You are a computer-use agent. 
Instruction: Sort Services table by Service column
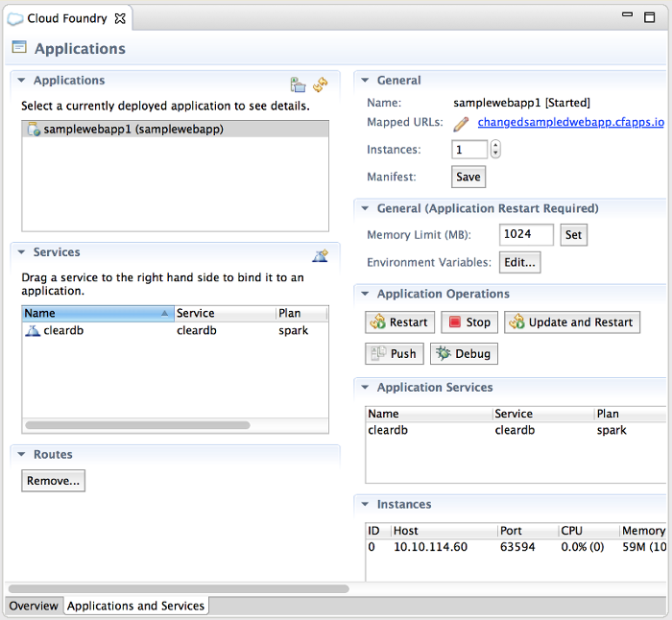[225, 313]
